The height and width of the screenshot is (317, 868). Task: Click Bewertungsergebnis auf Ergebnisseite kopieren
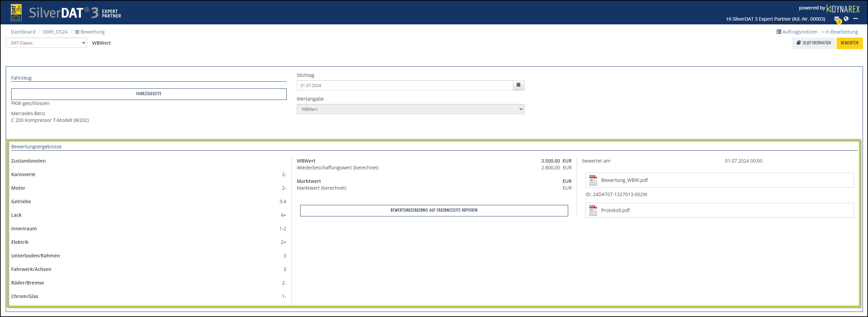434,210
